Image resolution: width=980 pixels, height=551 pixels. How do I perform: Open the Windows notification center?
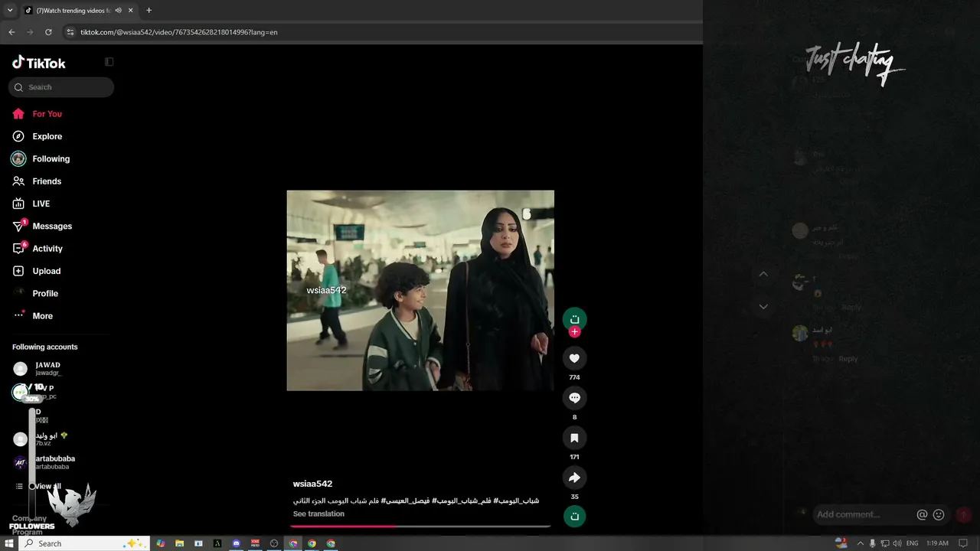tap(963, 543)
